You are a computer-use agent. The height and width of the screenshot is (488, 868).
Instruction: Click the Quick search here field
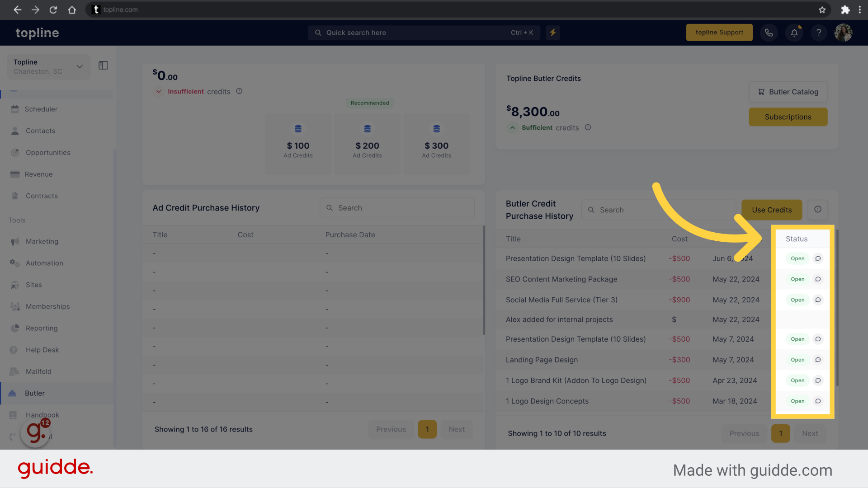coord(424,33)
